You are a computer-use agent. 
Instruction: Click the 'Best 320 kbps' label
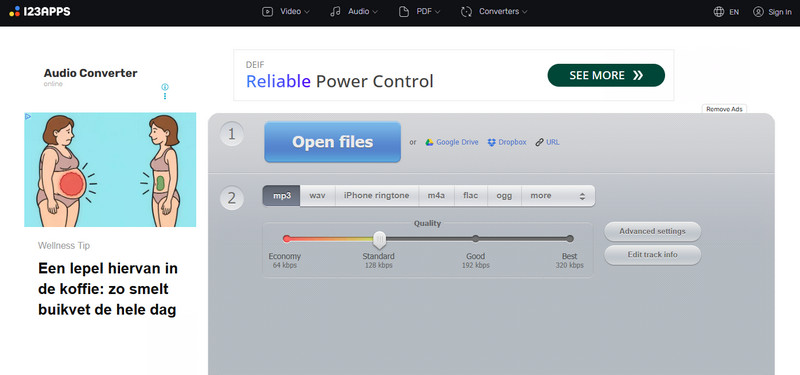click(x=569, y=261)
